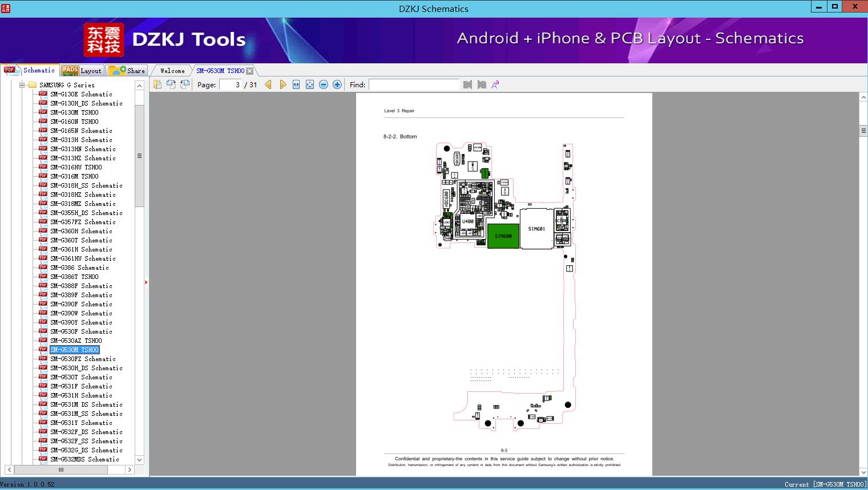
Task: Open SM-G532F_DS Schematic
Action: coord(86,432)
